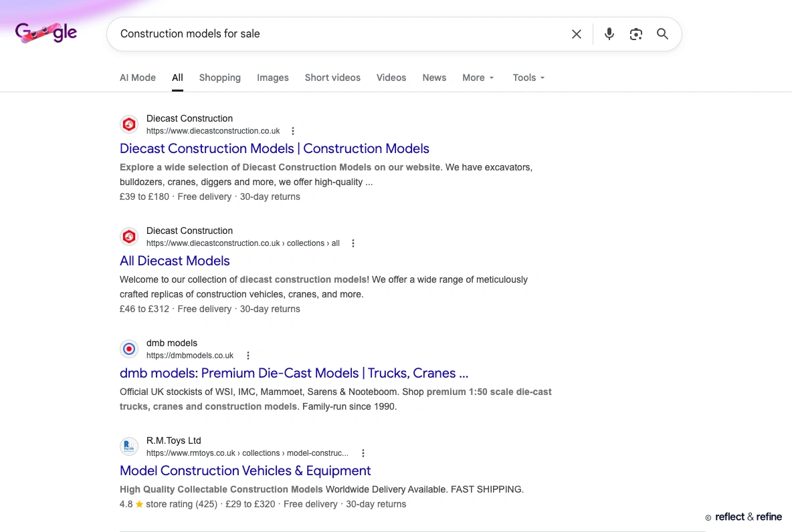Screen dimensions: 792x532
Task: Start a voice search with the microphone icon
Action: point(609,33)
